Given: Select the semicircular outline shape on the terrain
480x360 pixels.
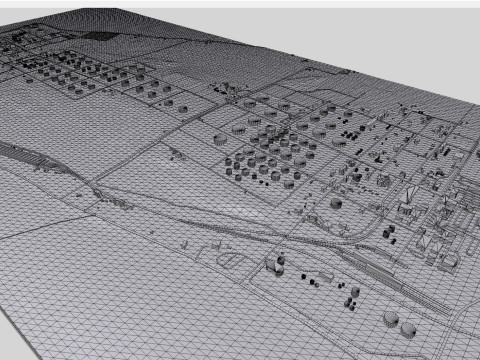Looking at the screenshot, I should point(232,260).
